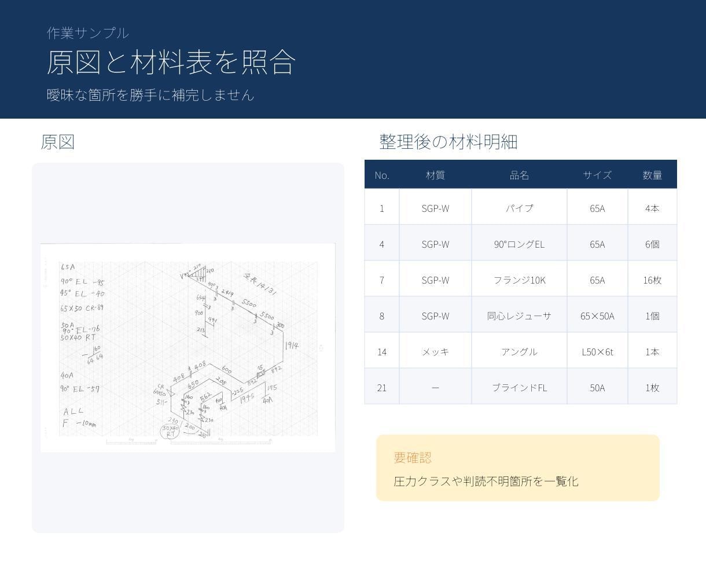The width and height of the screenshot is (706, 588).
Task: Click the 作業サンプル label
Action: click(88, 33)
